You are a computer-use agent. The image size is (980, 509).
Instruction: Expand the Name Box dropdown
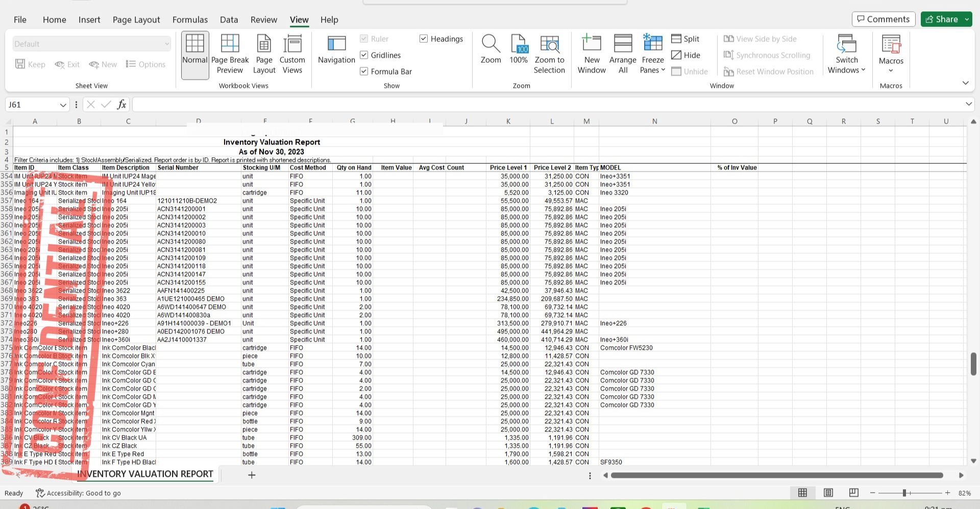(x=63, y=105)
